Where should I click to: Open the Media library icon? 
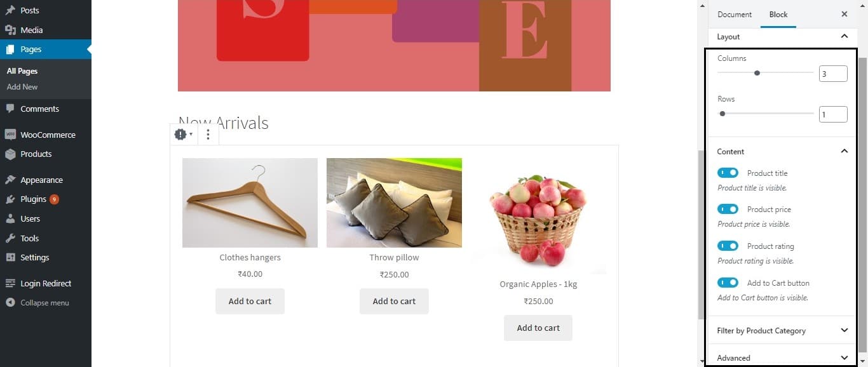coord(10,30)
